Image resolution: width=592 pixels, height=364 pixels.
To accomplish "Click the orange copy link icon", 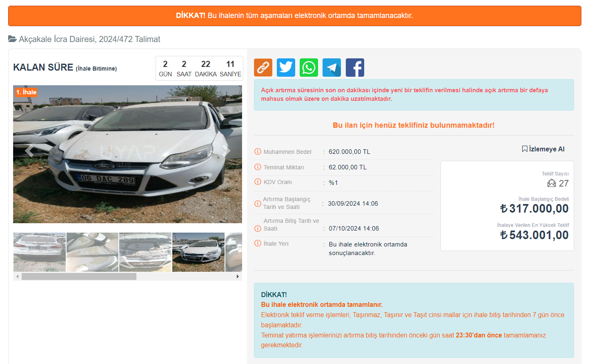I will [263, 67].
